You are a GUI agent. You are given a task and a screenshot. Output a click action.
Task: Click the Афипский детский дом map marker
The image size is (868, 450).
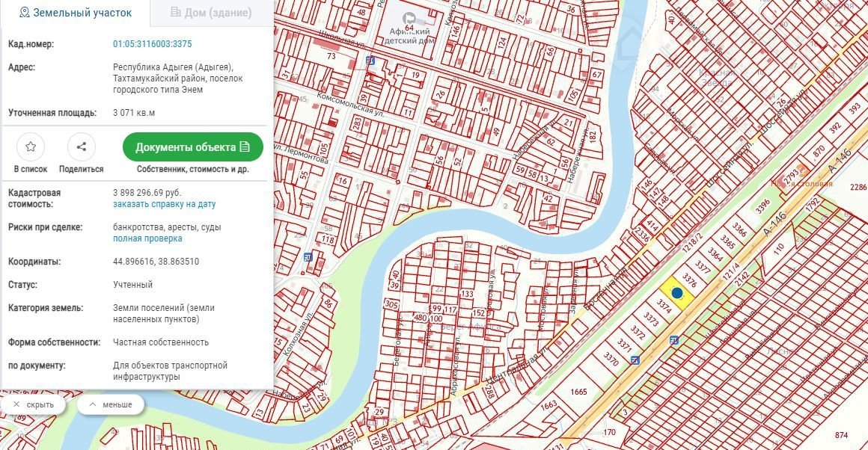409,19
